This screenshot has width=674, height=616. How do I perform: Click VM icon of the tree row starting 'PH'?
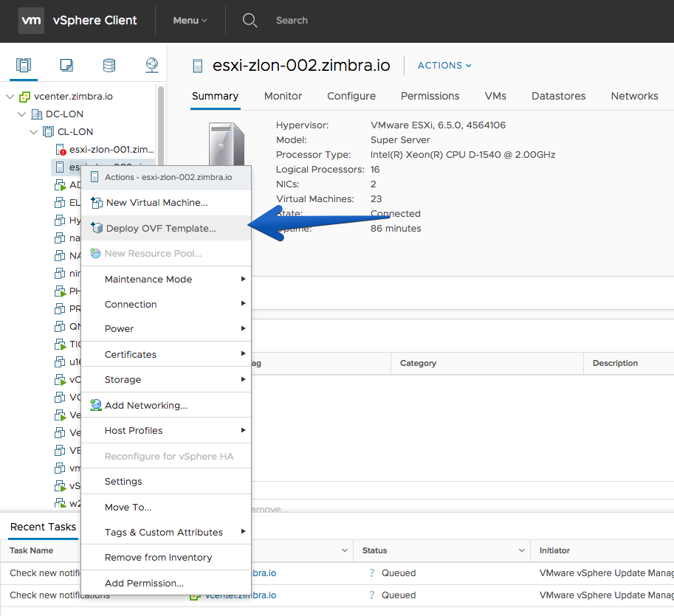[x=60, y=291]
